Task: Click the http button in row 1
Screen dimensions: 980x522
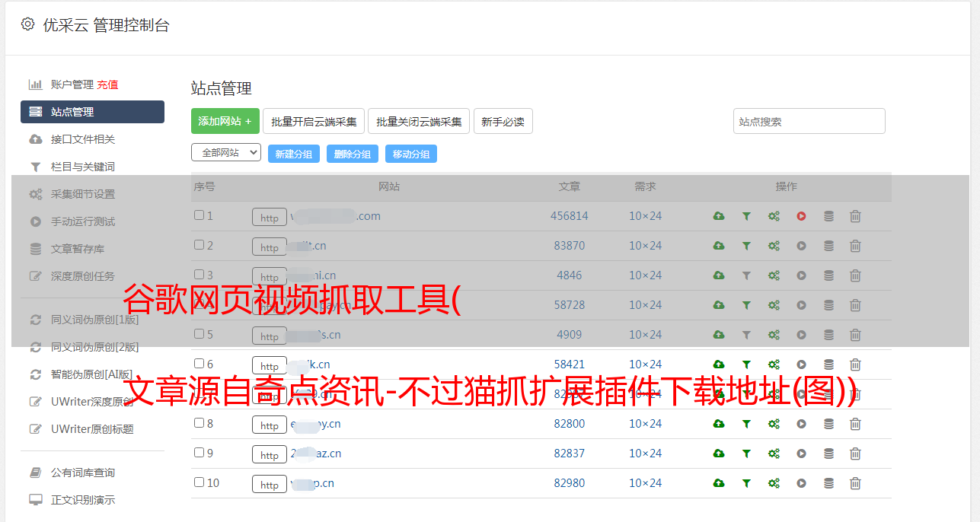Action: point(270,218)
